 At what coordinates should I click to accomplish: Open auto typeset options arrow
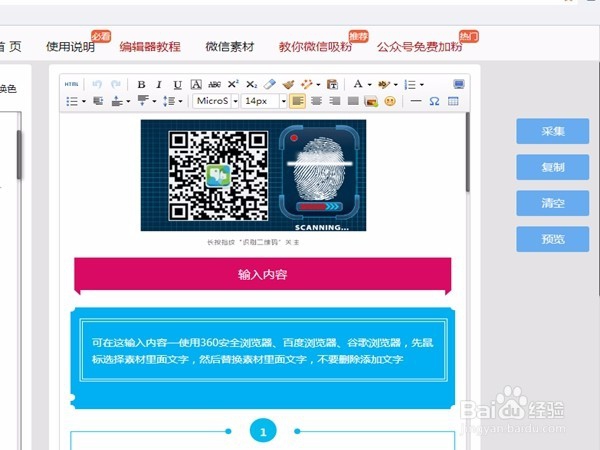318,85
